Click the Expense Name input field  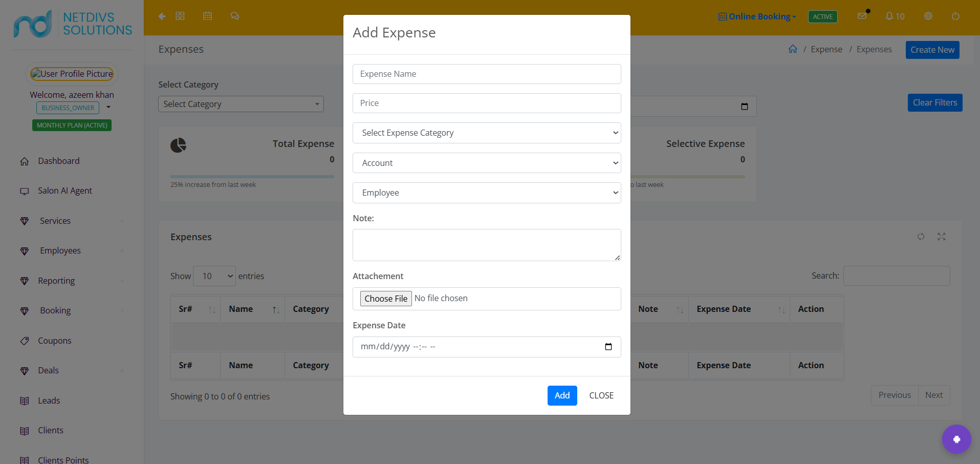tap(487, 74)
